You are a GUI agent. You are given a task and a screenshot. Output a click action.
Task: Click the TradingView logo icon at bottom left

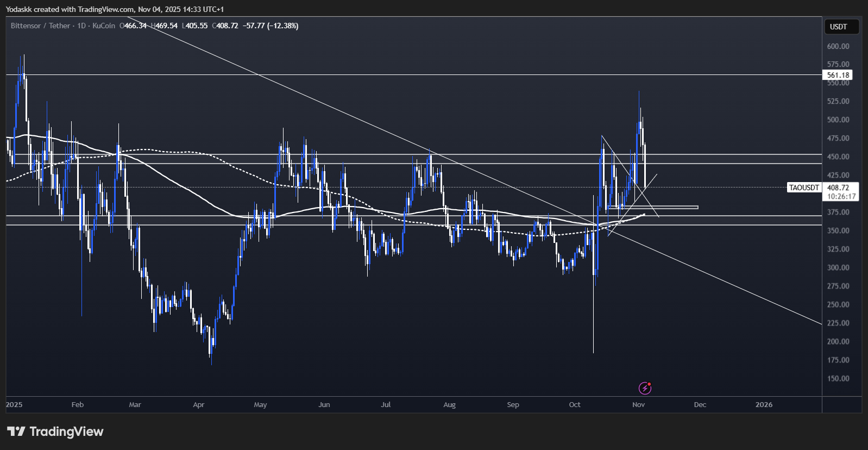tap(16, 432)
